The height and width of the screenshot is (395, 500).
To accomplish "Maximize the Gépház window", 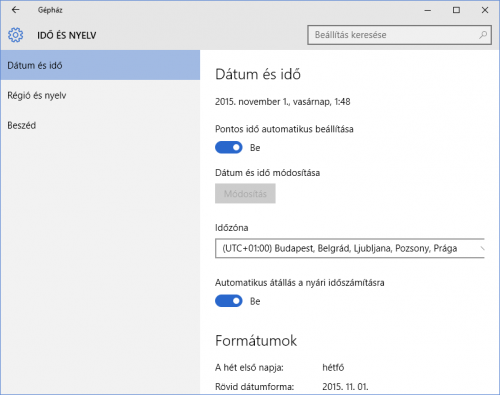I will (456, 10).
